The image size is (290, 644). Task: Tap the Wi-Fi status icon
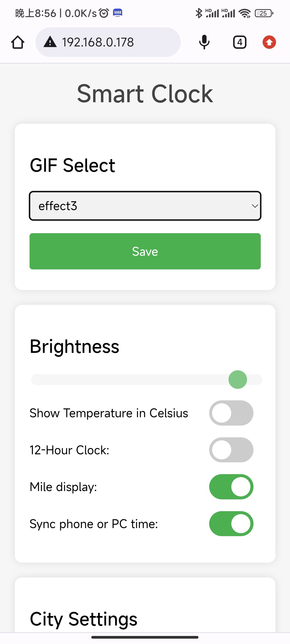click(x=245, y=13)
